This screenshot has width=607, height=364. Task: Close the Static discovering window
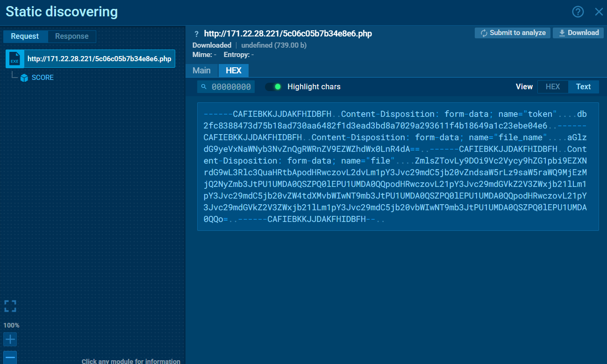(x=599, y=12)
